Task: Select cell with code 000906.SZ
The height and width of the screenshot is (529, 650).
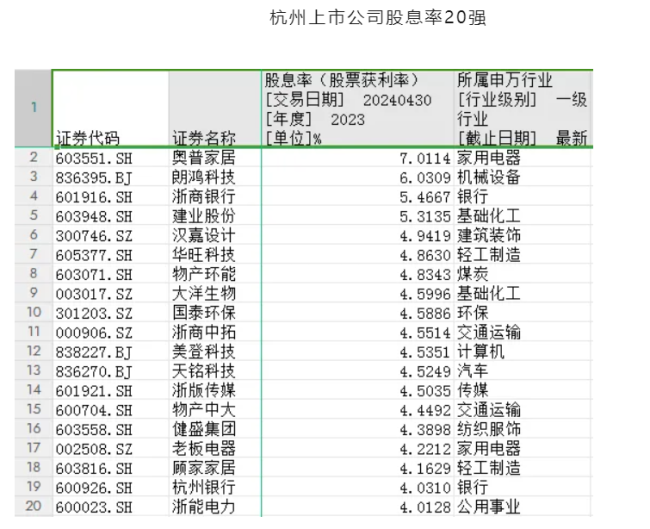Action: point(111,332)
